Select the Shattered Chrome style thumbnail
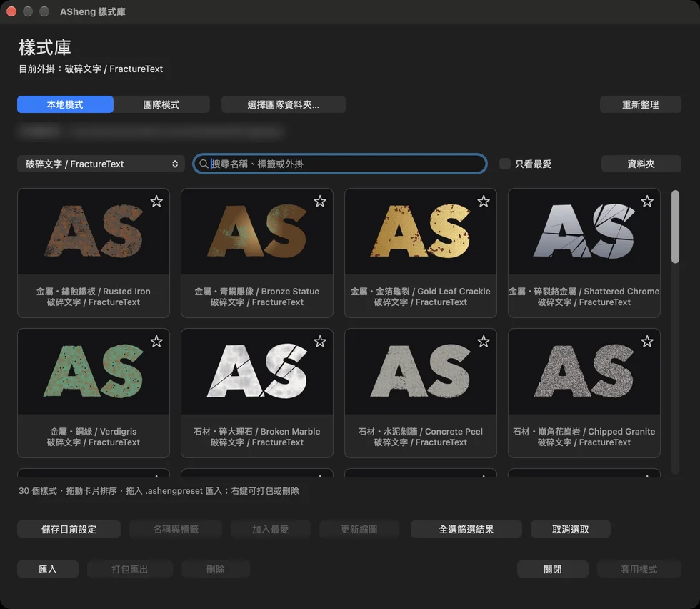 [584, 232]
